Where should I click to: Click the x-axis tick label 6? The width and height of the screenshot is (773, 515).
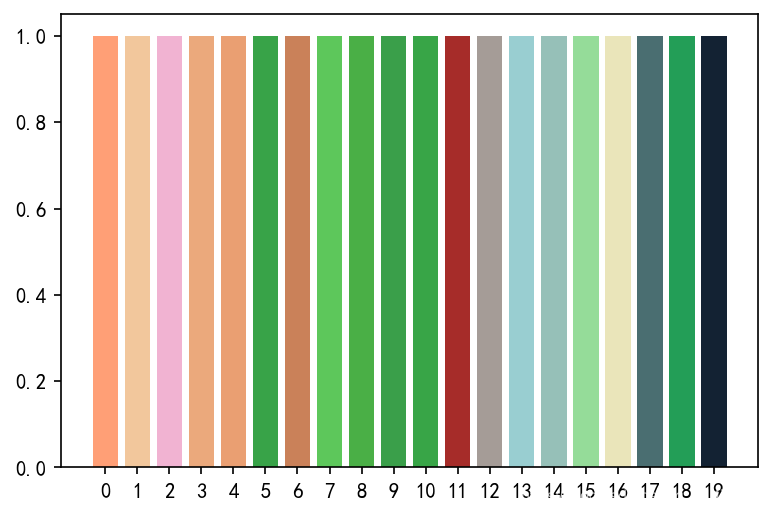tap(298, 491)
